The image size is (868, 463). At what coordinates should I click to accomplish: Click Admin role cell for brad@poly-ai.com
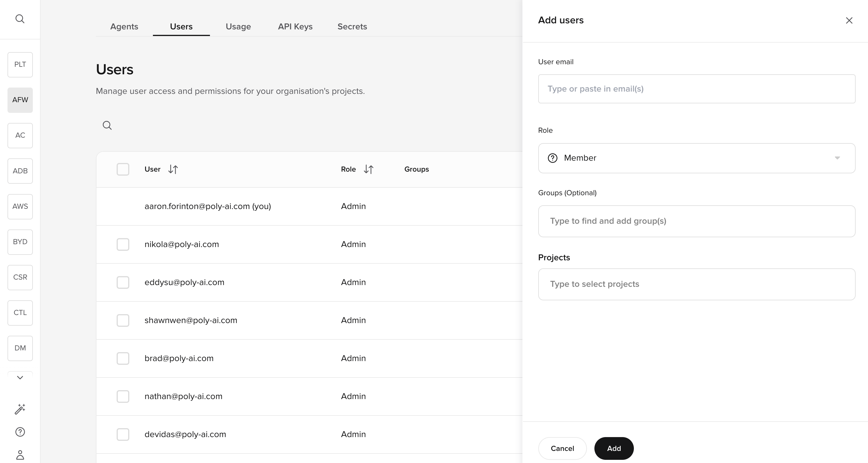click(353, 358)
